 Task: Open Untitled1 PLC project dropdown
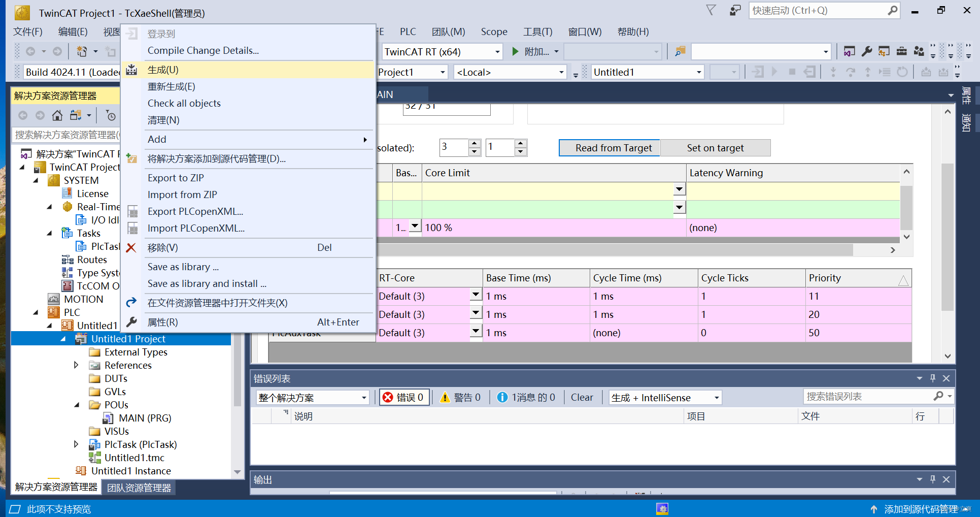click(x=648, y=72)
